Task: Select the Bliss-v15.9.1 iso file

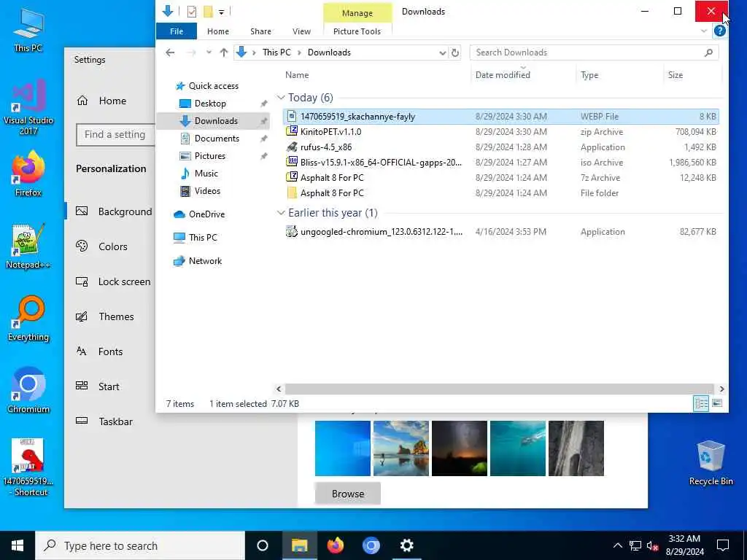Action: pos(501,163)
